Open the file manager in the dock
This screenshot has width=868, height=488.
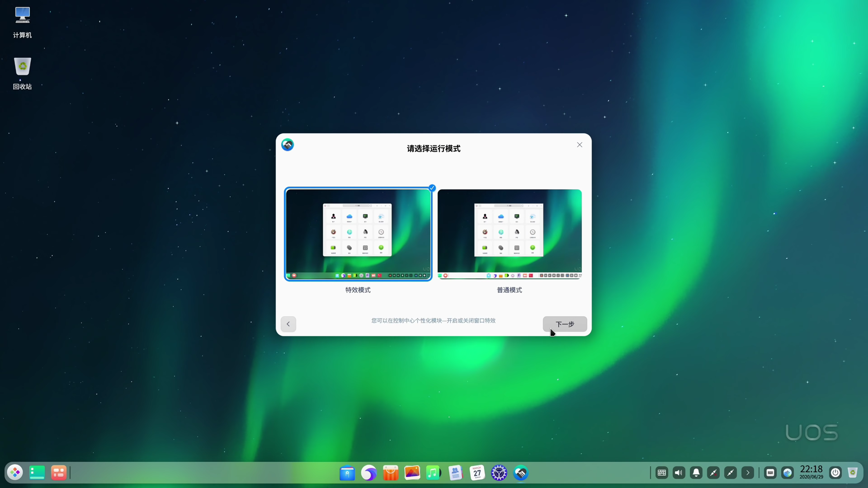pos(347,473)
